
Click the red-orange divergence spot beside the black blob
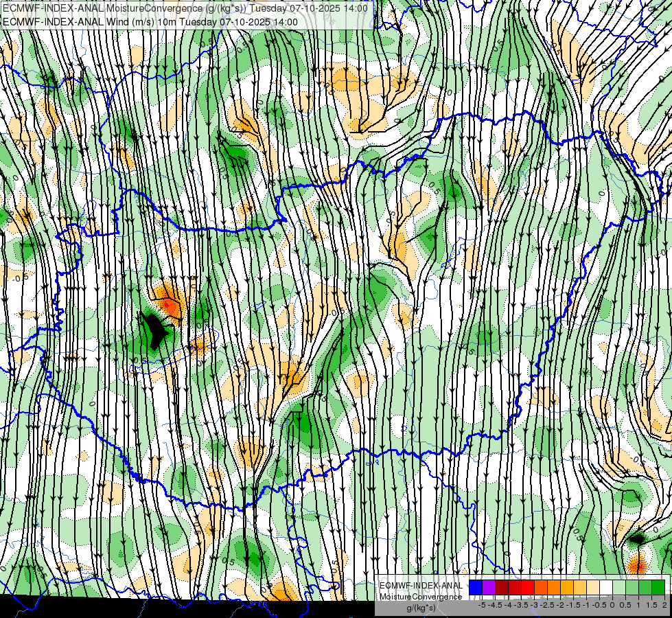click(x=170, y=306)
